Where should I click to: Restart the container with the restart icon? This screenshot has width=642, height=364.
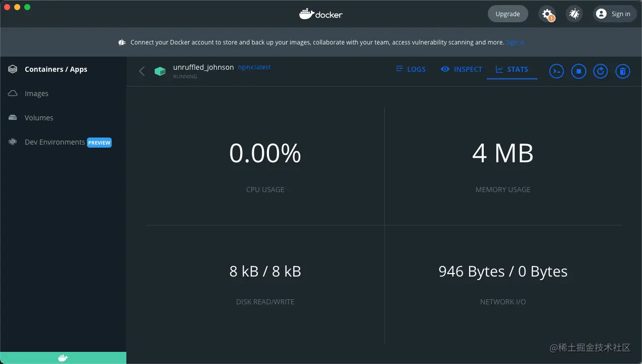click(x=601, y=71)
